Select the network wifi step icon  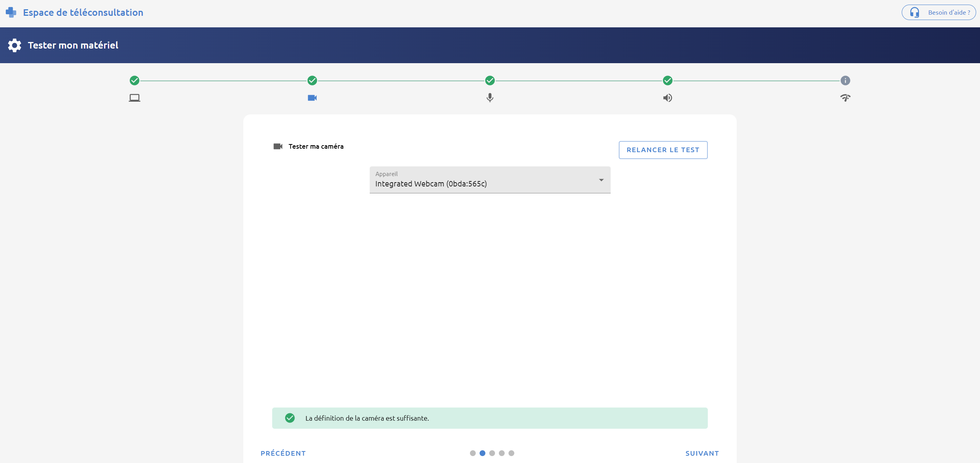tap(845, 98)
